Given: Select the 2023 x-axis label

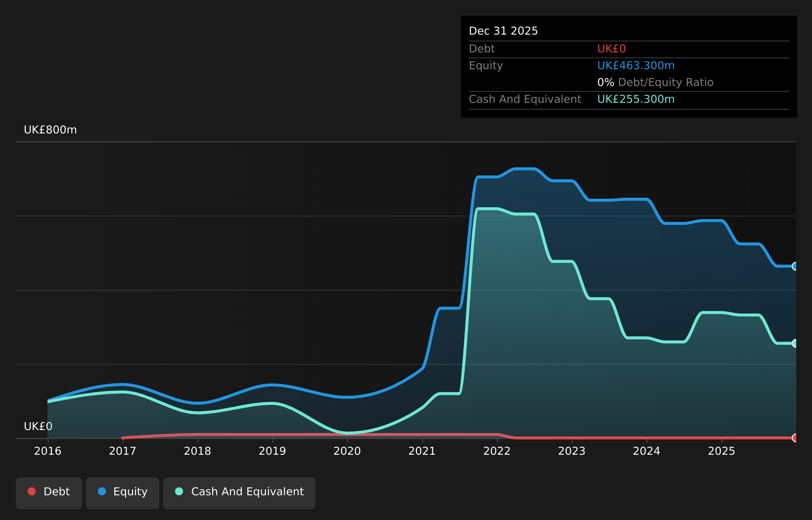Looking at the screenshot, I should click(x=572, y=451).
